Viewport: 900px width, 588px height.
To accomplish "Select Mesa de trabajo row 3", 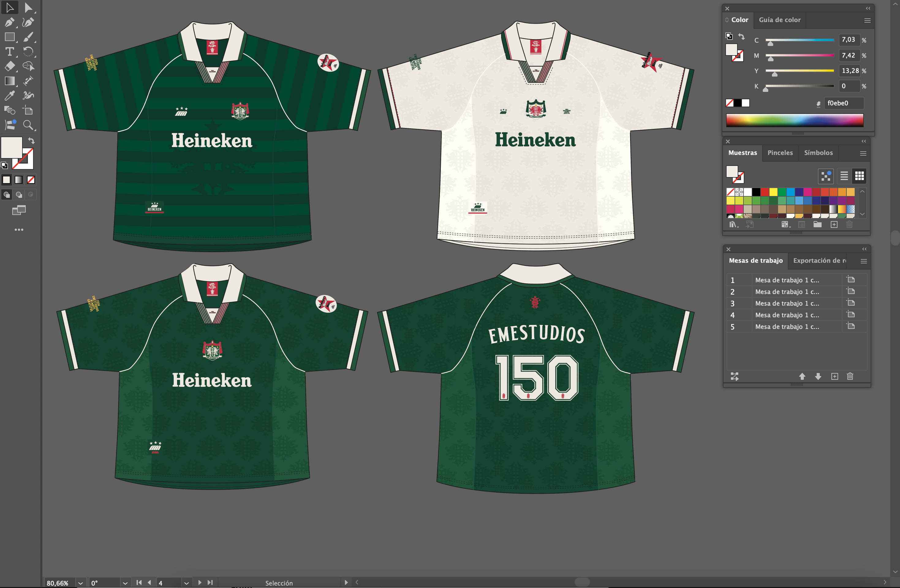I will click(797, 303).
